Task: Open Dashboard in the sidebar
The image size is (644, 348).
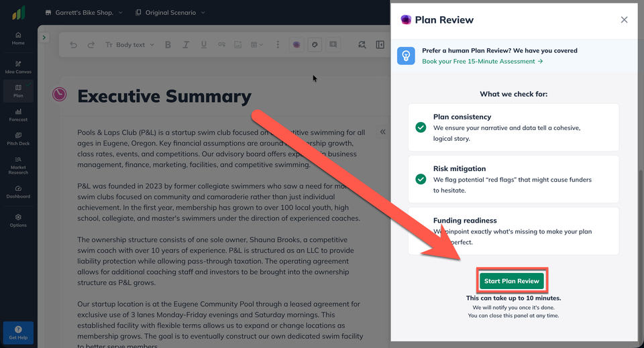Action: pyautogui.click(x=18, y=192)
